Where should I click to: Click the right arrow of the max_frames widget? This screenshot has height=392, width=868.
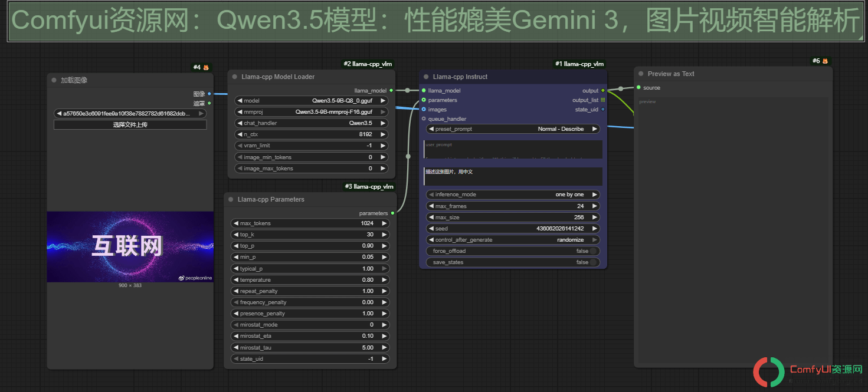pos(594,206)
